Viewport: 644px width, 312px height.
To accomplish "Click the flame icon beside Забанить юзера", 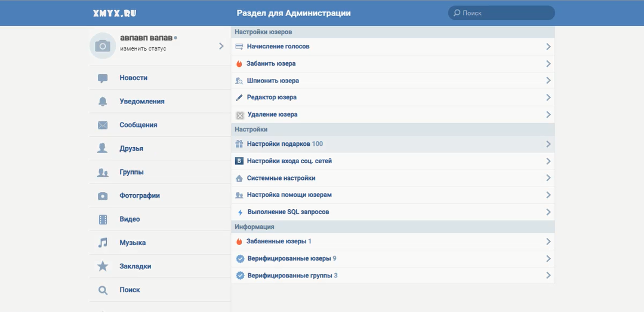I will click(x=239, y=63).
